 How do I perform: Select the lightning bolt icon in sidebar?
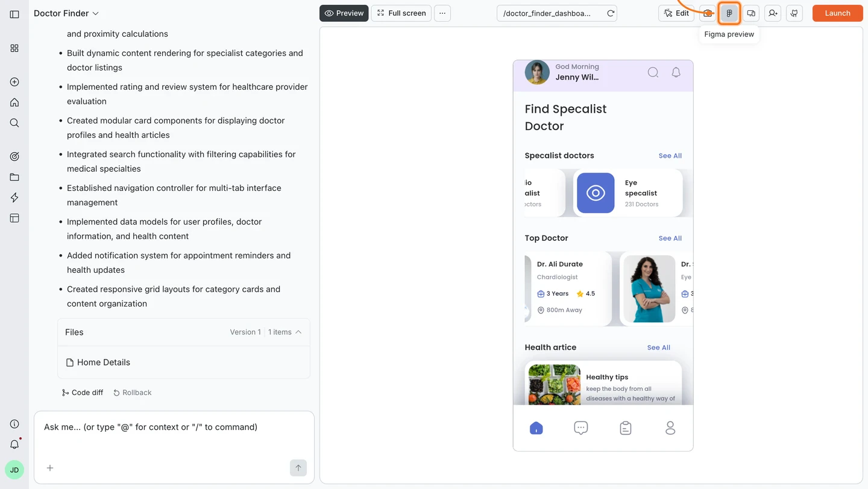[14, 197]
